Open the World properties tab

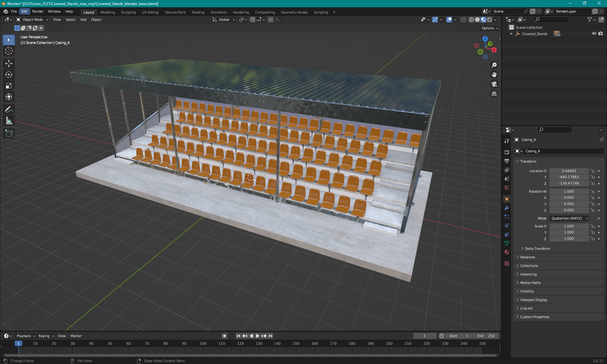tap(507, 188)
